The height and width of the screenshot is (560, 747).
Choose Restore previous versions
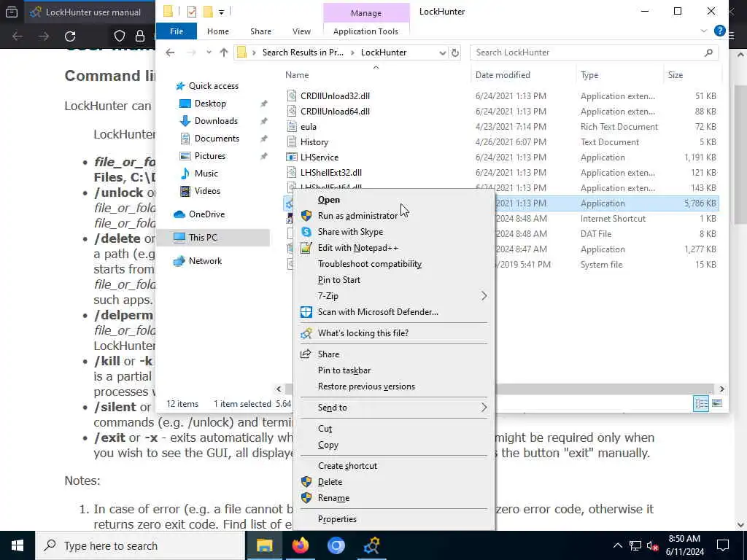coord(366,386)
